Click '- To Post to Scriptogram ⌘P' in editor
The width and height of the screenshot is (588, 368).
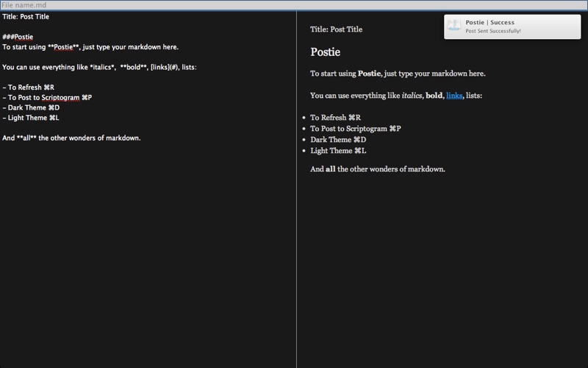point(47,98)
